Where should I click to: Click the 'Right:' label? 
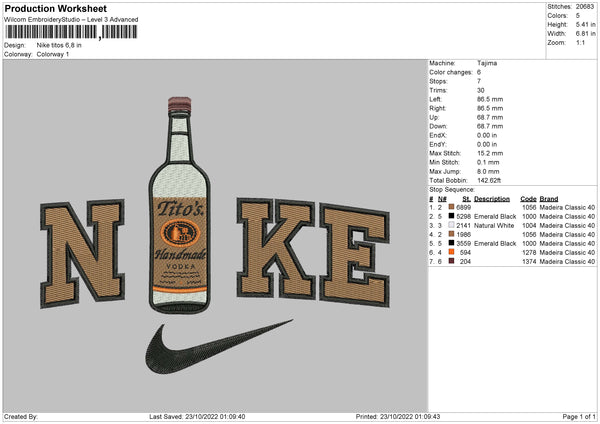coord(437,108)
